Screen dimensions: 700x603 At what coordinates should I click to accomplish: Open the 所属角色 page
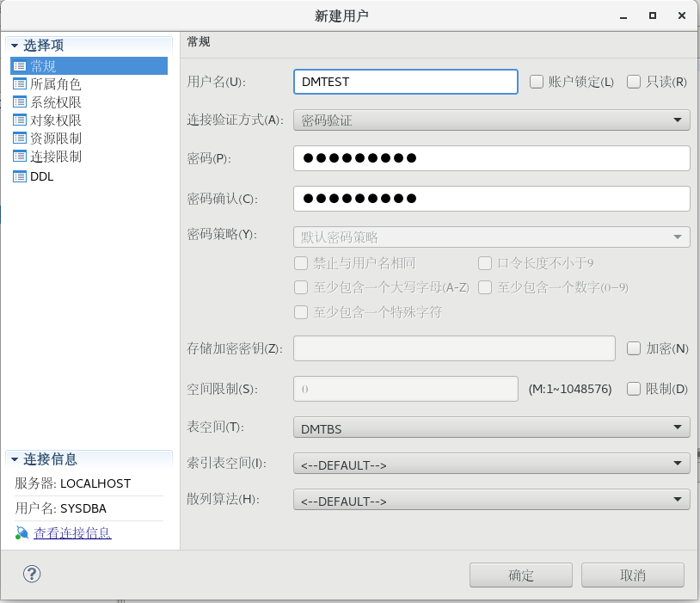tap(55, 84)
